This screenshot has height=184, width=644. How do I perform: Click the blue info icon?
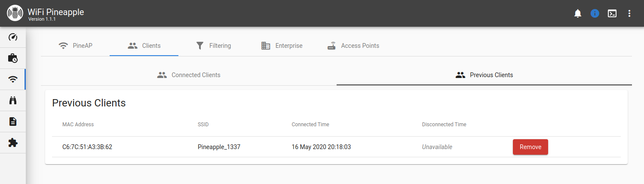[x=595, y=13]
